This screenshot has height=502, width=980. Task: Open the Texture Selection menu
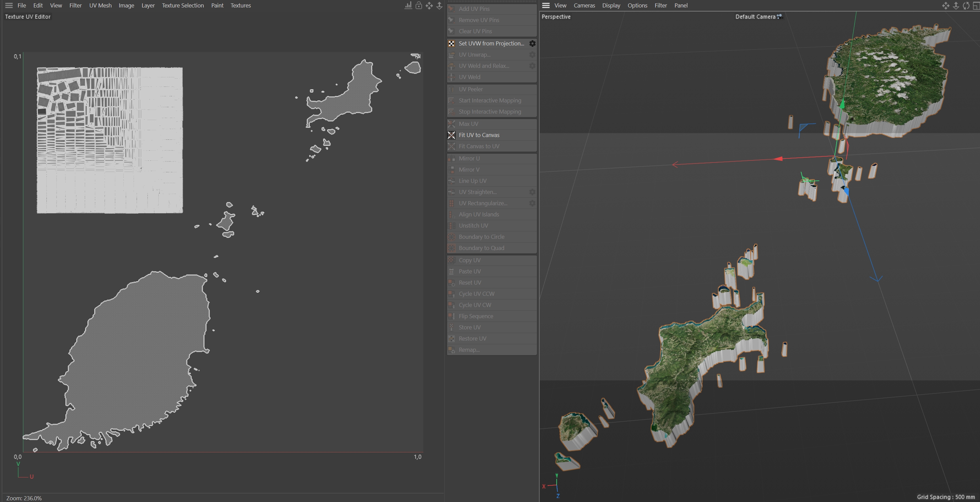tap(183, 5)
